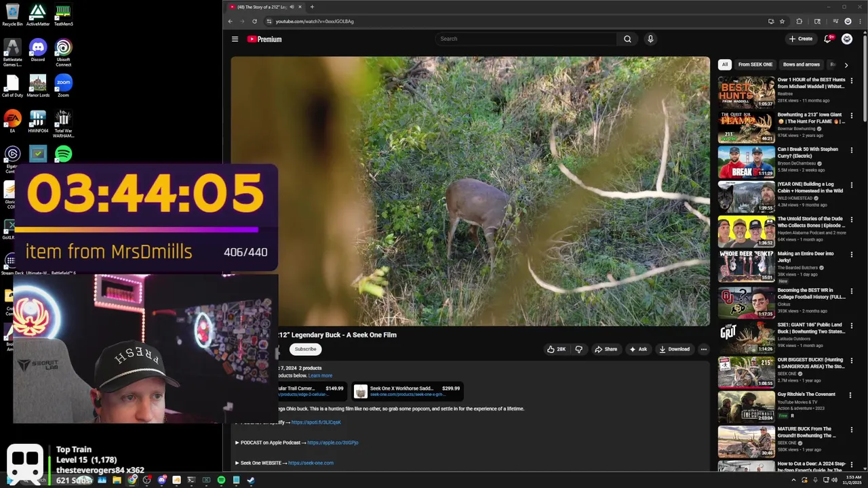Open File Explorer from the taskbar
Viewport: 868px width, 488px height.
(117, 480)
